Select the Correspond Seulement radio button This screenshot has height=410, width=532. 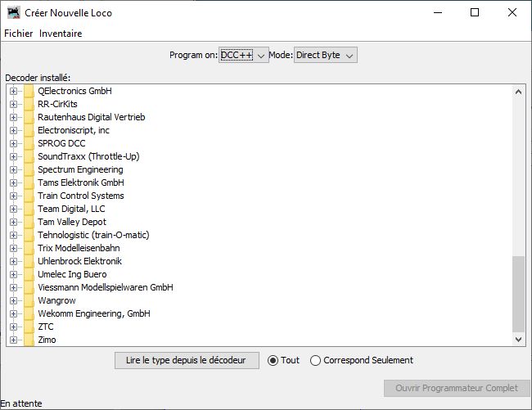coord(315,360)
